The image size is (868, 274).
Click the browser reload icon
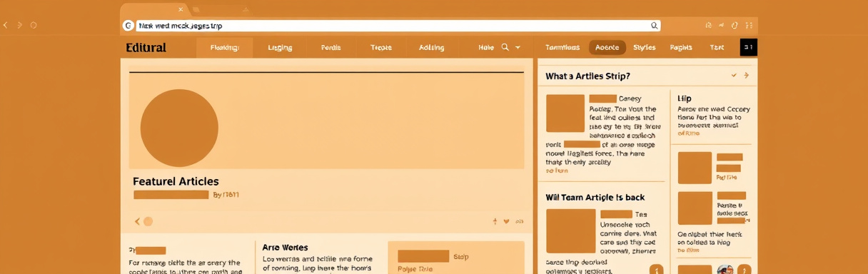coord(34,25)
